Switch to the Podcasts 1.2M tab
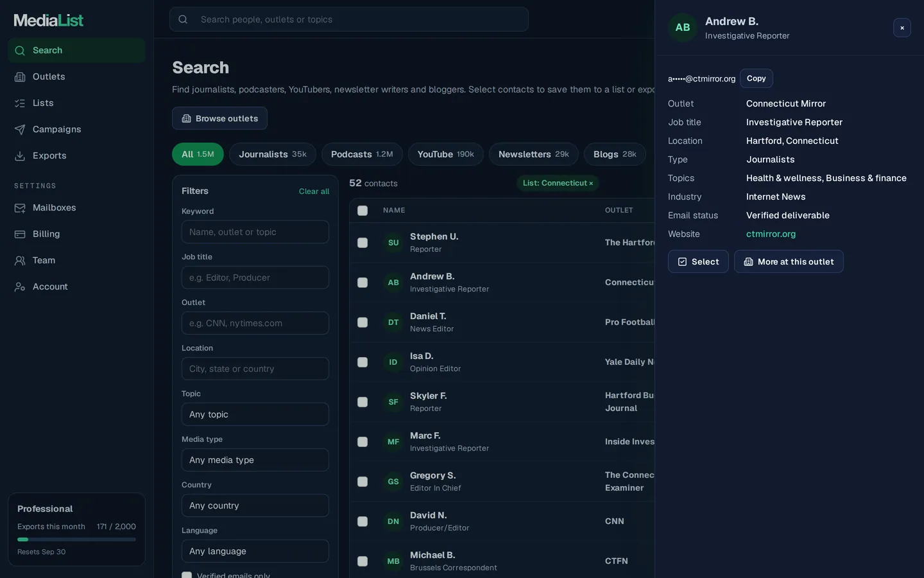This screenshot has height=578, width=924. coord(362,154)
